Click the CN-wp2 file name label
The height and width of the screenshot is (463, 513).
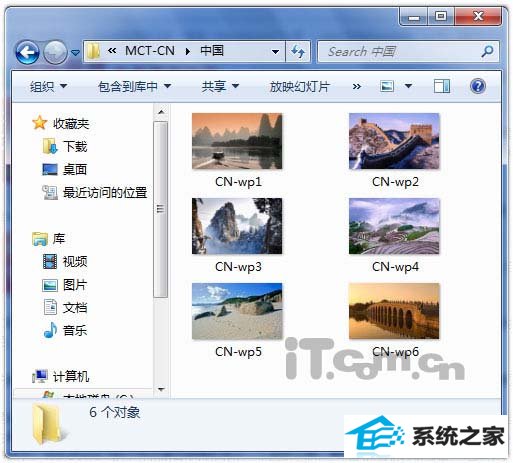[395, 182]
